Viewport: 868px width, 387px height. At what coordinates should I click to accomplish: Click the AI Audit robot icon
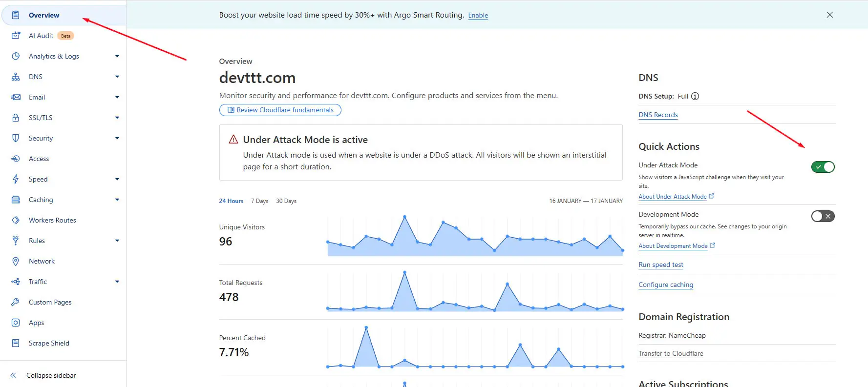point(16,36)
